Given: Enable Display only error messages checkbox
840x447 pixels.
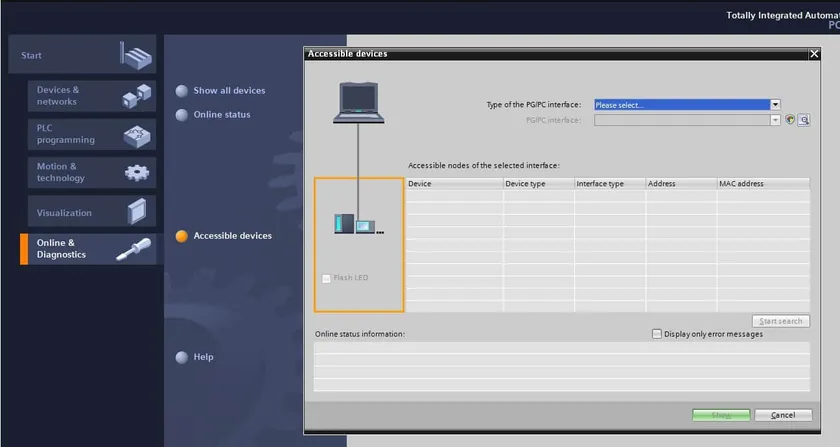Looking at the screenshot, I should pyautogui.click(x=657, y=334).
